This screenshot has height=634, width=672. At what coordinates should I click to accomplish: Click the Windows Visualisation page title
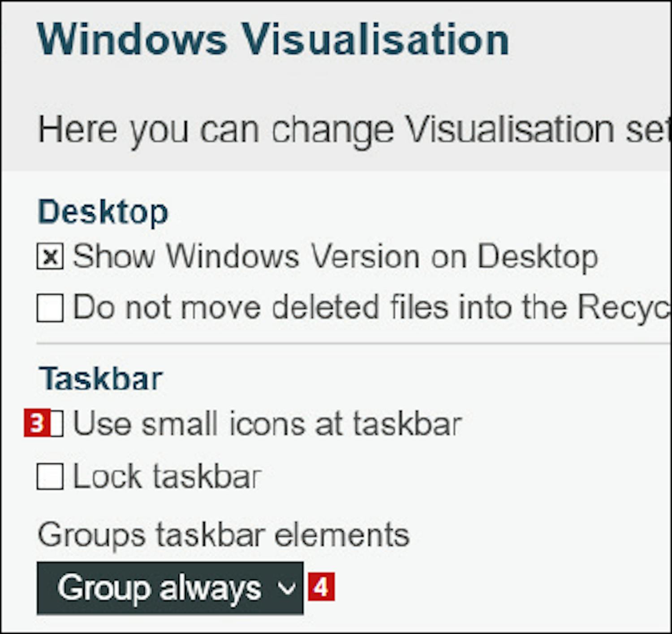coord(273,39)
